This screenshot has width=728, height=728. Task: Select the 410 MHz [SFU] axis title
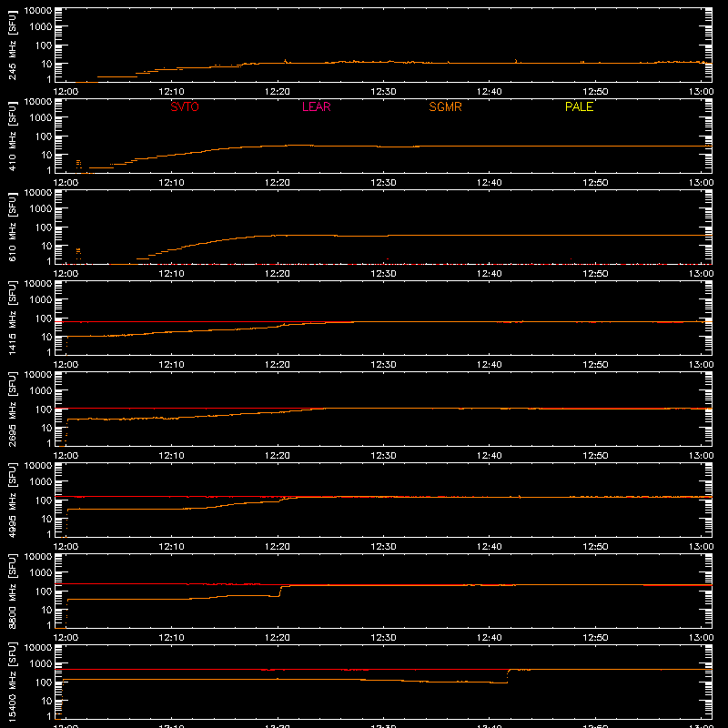(13, 136)
